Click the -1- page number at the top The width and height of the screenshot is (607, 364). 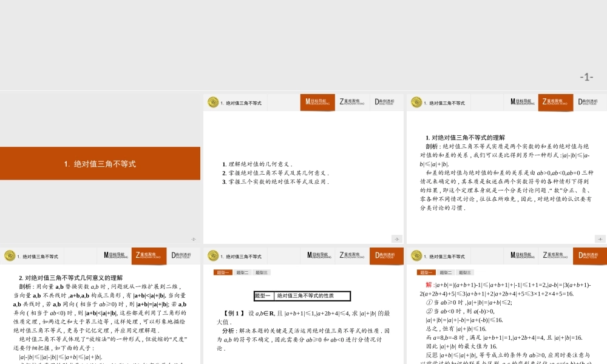point(586,77)
